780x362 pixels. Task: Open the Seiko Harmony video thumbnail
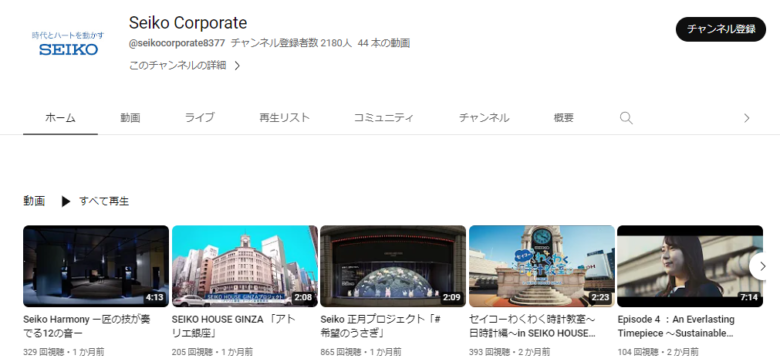coord(96,266)
